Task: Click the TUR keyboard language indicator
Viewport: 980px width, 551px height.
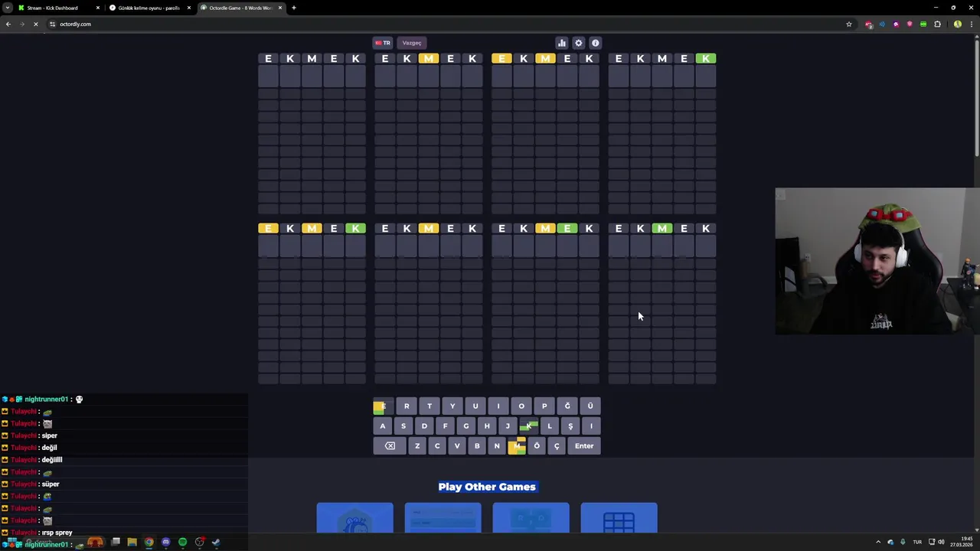Action: coord(917,543)
